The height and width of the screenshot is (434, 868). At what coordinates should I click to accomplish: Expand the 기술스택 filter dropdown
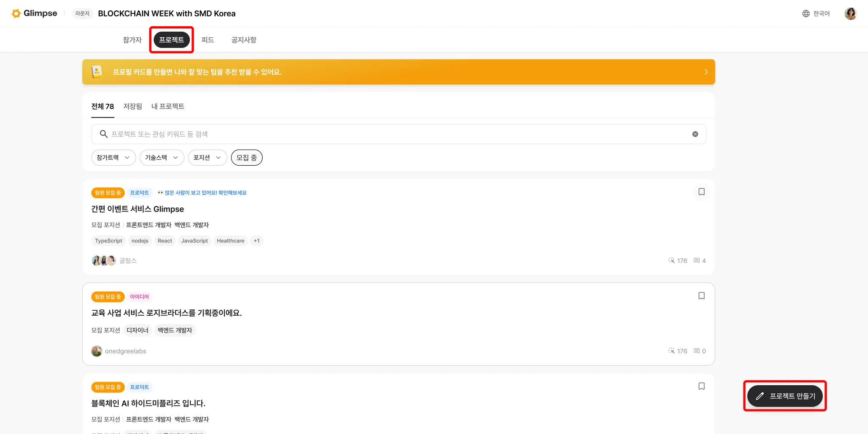[x=162, y=158]
